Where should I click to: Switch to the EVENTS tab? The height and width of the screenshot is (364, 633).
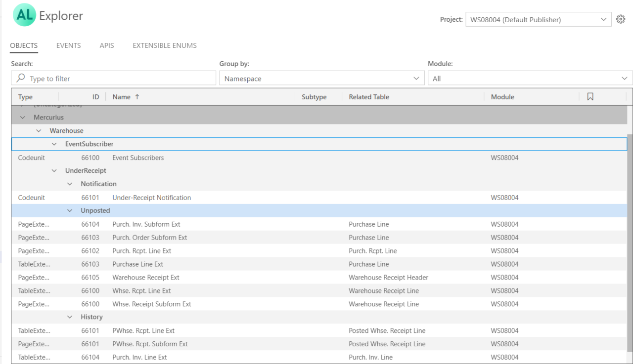[68, 45]
